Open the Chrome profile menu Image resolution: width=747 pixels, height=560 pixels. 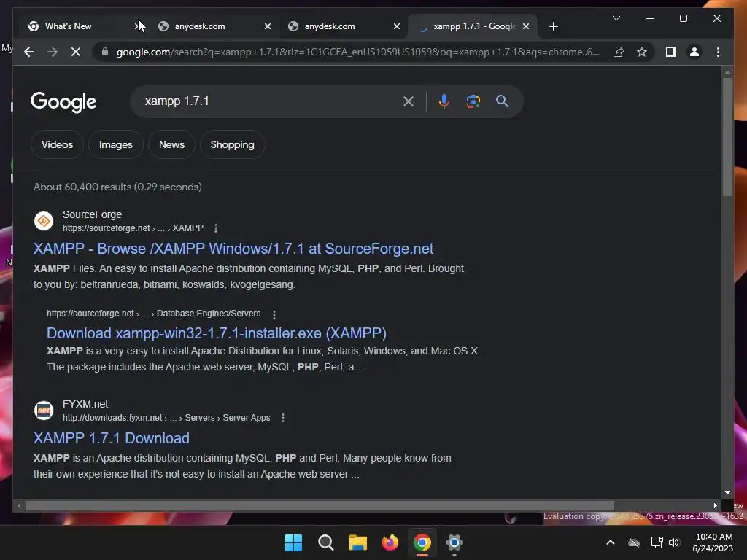coord(694,52)
